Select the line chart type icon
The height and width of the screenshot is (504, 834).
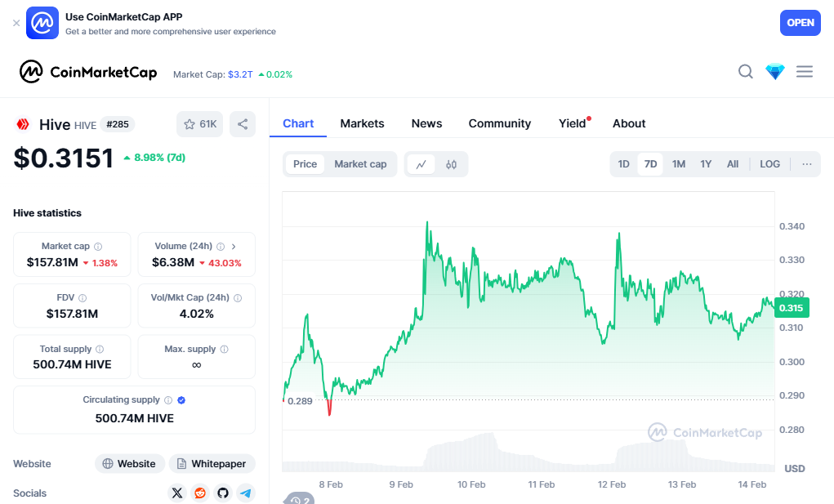pyautogui.click(x=421, y=164)
